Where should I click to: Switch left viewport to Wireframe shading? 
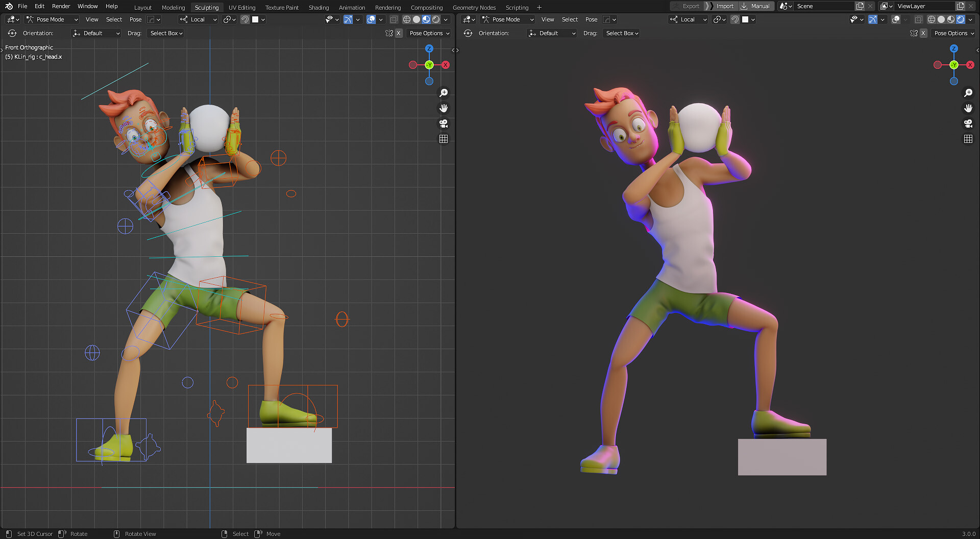407,19
